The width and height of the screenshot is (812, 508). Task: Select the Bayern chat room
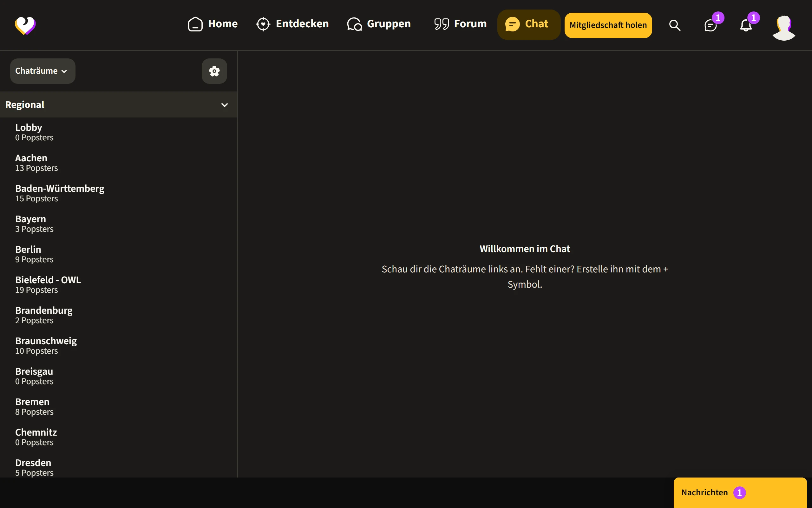click(x=119, y=224)
